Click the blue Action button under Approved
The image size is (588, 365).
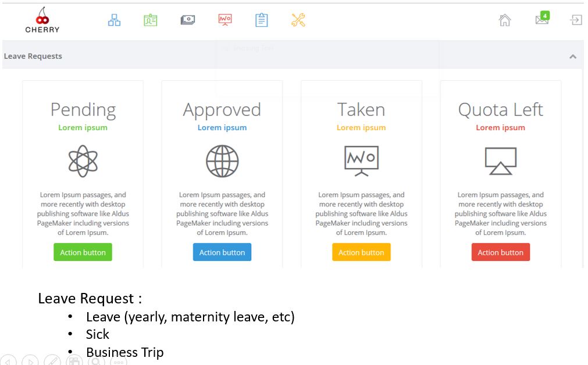(x=222, y=252)
